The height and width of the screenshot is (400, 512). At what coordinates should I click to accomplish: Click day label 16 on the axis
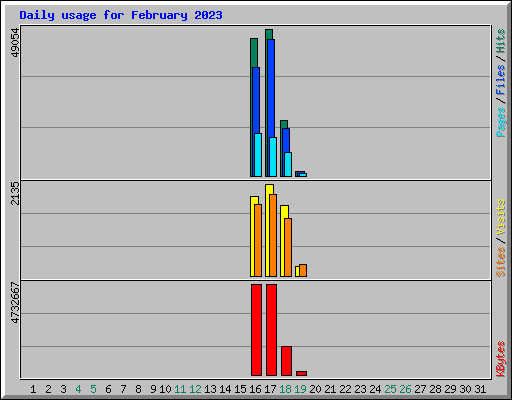pyautogui.click(x=255, y=389)
